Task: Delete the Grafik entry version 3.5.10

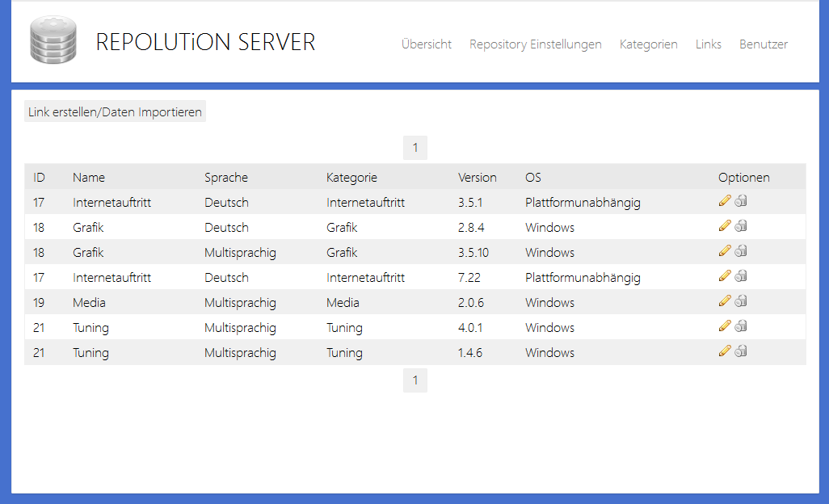Action: click(741, 250)
